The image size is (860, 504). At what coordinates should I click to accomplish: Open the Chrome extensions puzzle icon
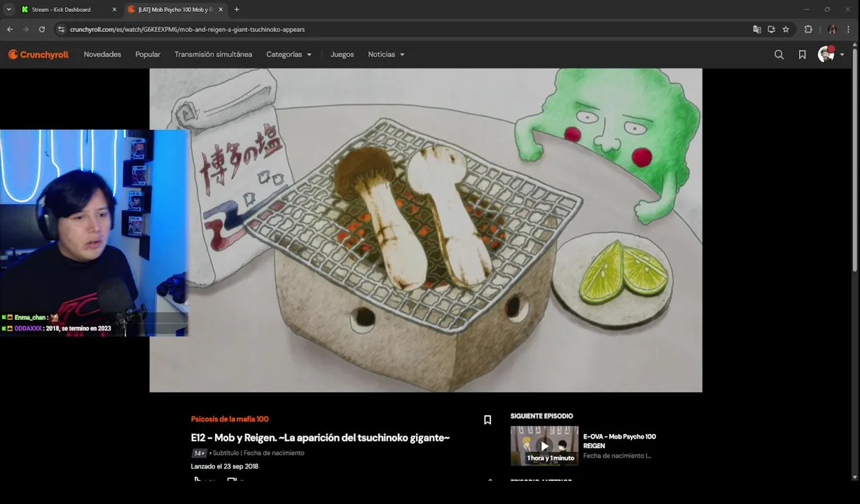point(808,29)
